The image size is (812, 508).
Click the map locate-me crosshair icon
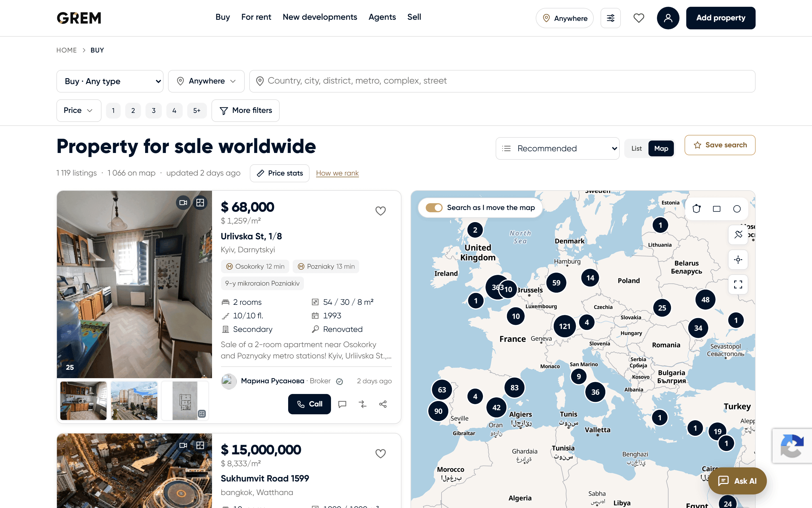738,259
